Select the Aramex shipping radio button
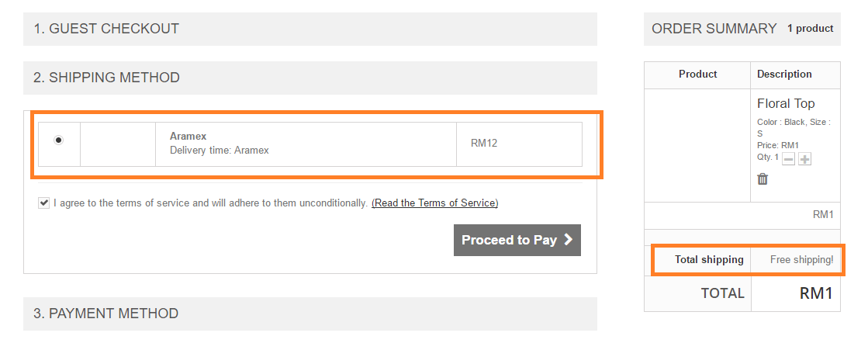Screen dimensions: 868x357 coord(58,140)
